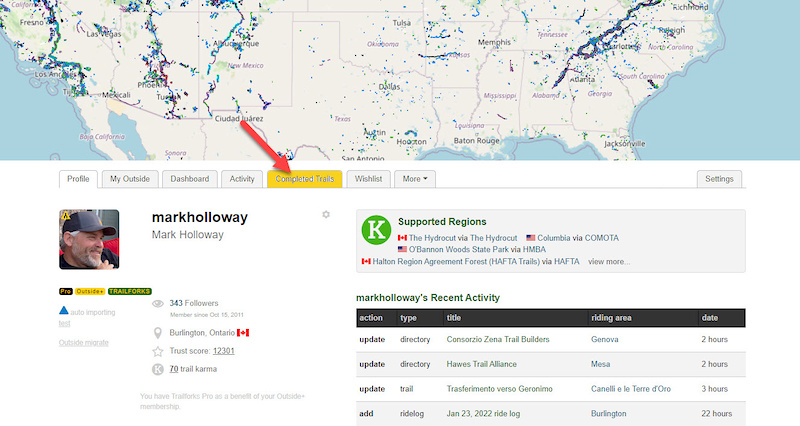
Task: Click the title column header
Action: 454,318
